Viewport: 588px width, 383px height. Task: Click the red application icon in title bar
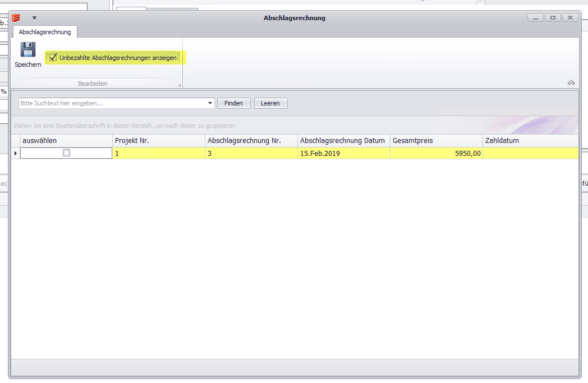16,18
